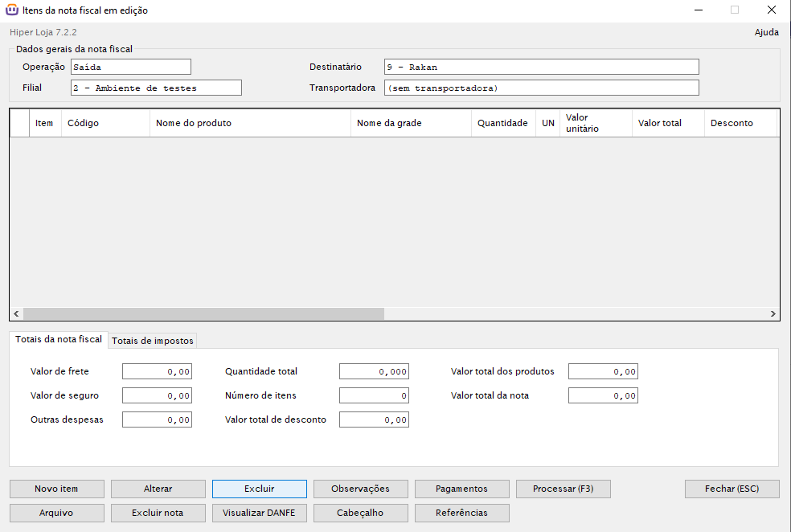
Task: Click the Operação field
Action: click(x=131, y=67)
